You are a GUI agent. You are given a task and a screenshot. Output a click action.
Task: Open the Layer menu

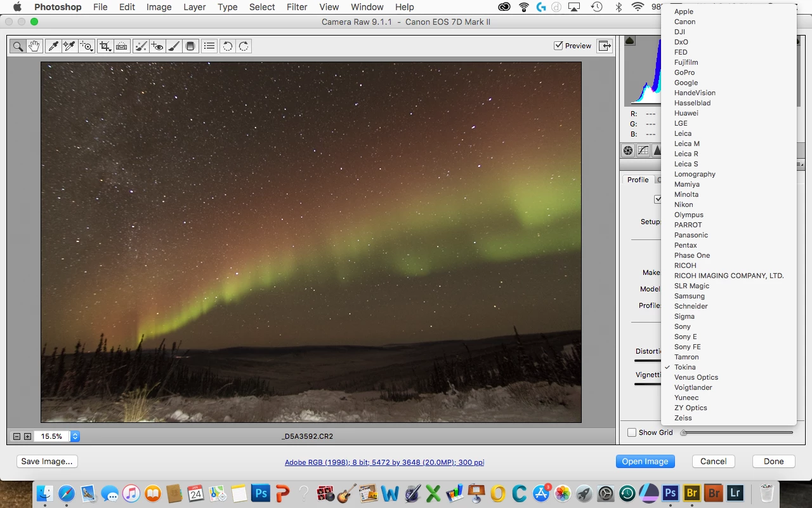[x=194, y=7]
